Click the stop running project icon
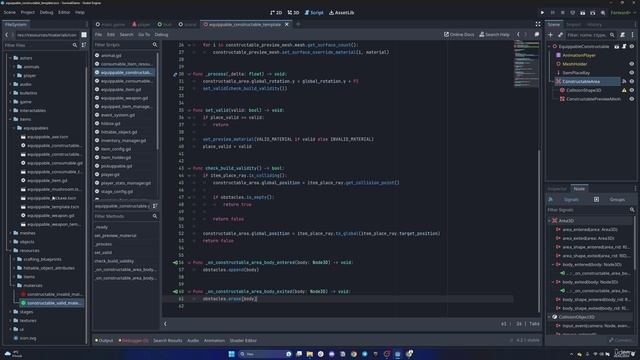The image size is (640, 360). pos(562,13)
